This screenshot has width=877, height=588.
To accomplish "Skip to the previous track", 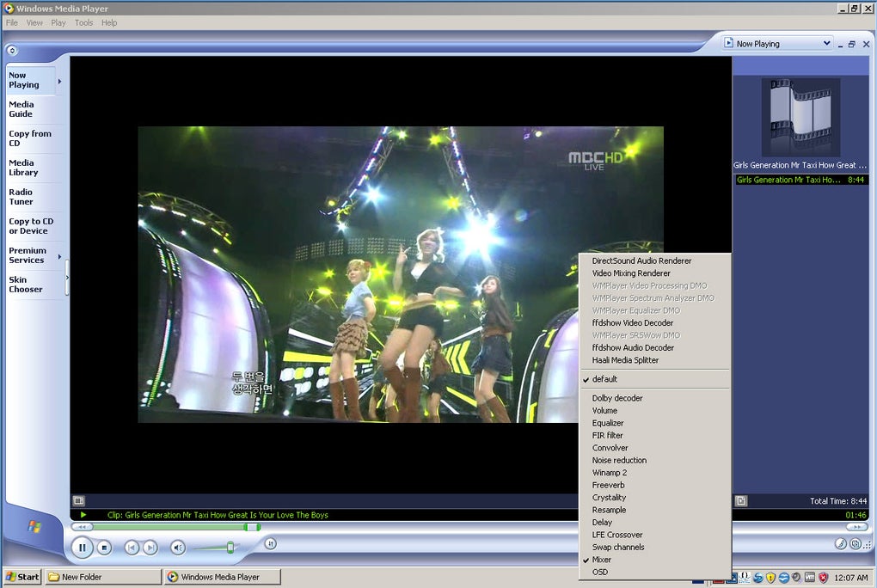I will click(132, 548).
